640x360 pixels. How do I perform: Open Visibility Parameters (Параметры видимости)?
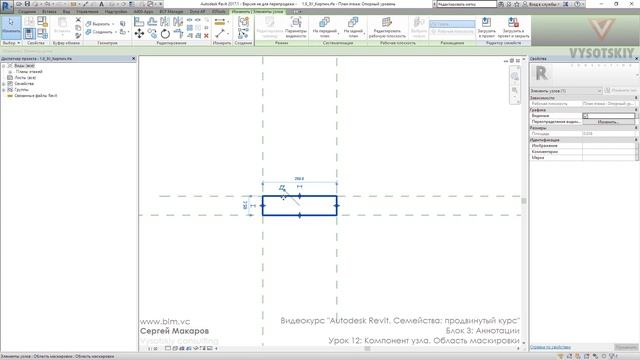[296, 27]
